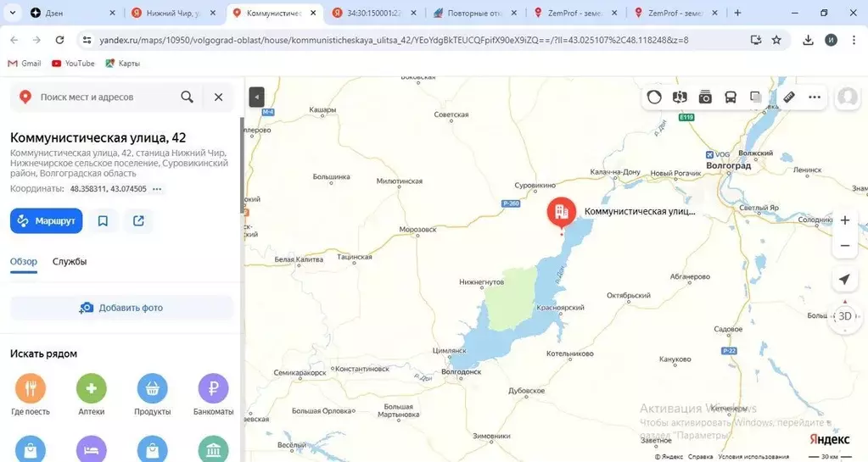This screenshot has height=462, width=868.
Task: Search nearby Аптеки category
Action: [x=92, y=395]
